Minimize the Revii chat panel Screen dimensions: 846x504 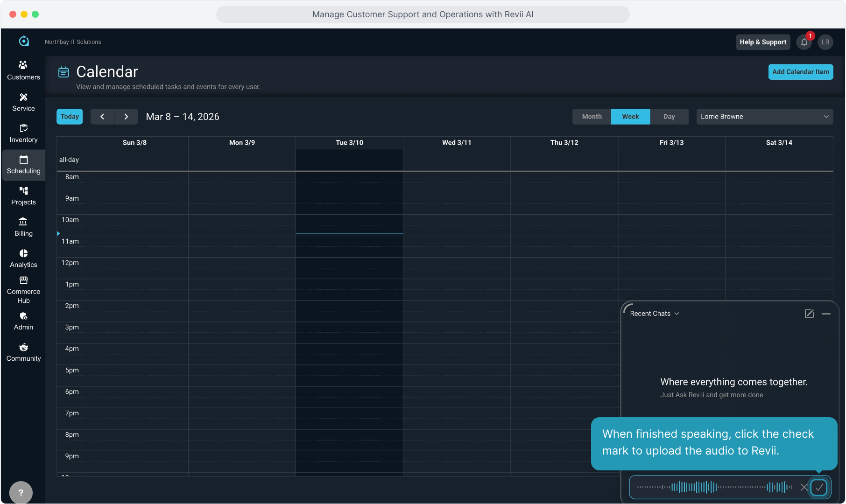click(x=826, y=314)
